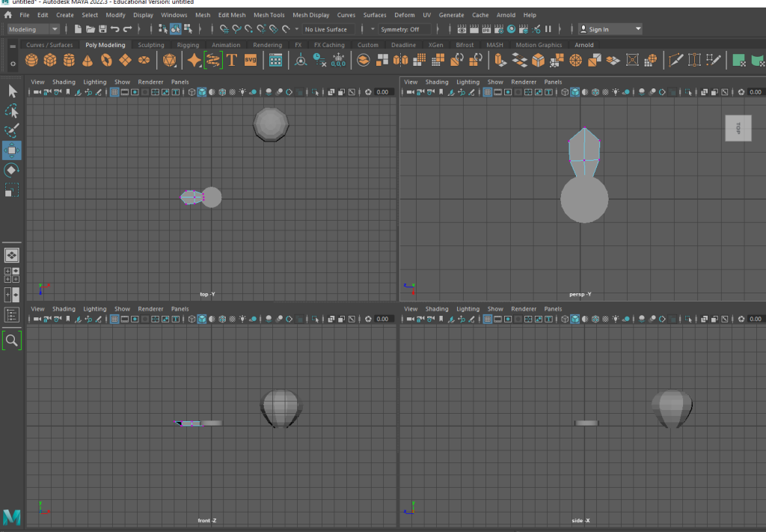The image size is (766, 532).
Task: Select the Select tool arrow in toolbox
Action: [12, 91]
